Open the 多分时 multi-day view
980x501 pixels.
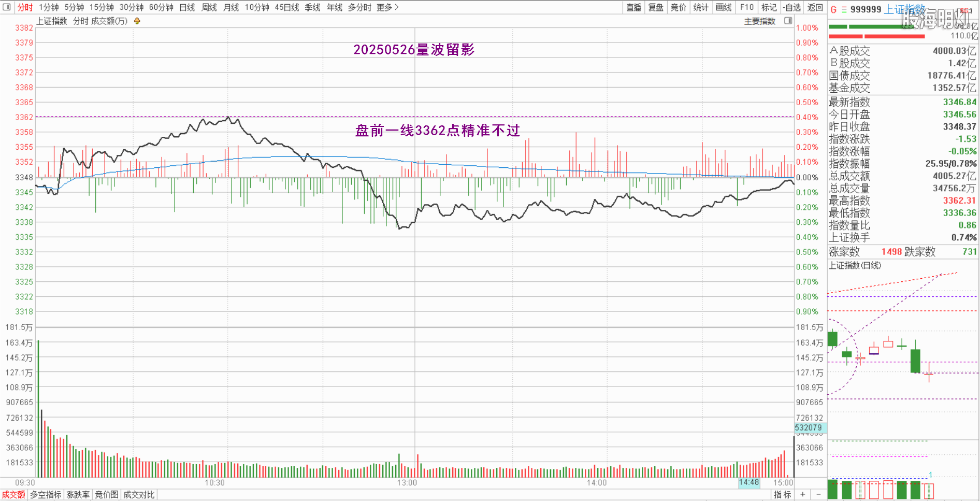pos(359,7)
